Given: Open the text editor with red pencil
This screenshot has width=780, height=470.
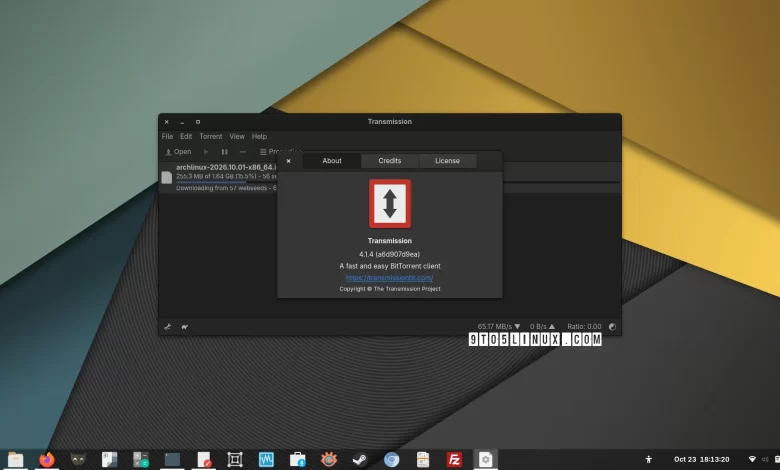Looking at the screenshot, I should (204, 459).
